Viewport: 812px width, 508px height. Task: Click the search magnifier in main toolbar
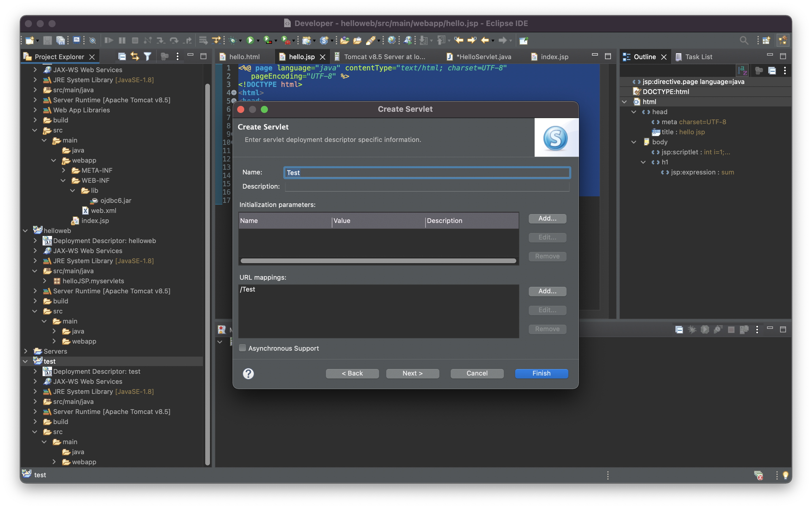(x=744, y=40)
